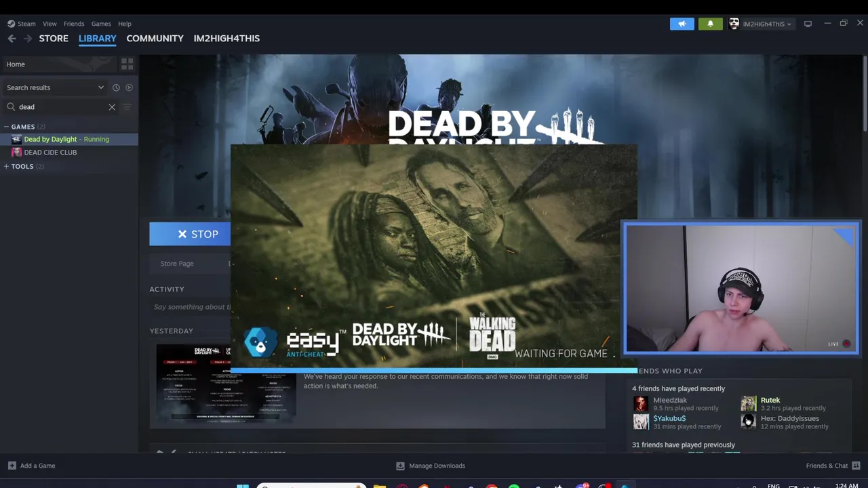Image resolution: width=868 pixels, height=488 pixels.
Task: Open Mieedziak's friend avatar
Action: coord(641,404)
